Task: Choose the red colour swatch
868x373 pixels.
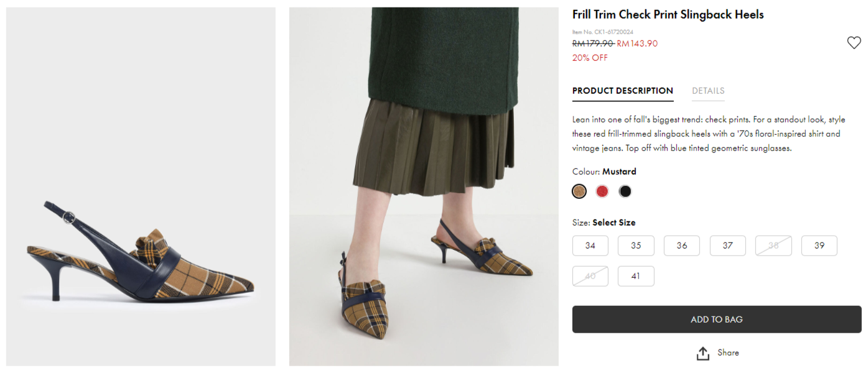Action: click(x=602, y=191)
